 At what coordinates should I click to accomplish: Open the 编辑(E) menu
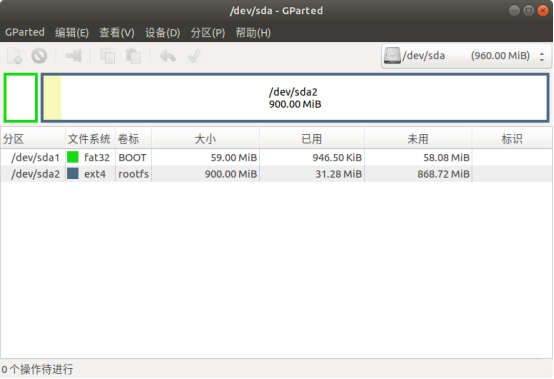72,32
